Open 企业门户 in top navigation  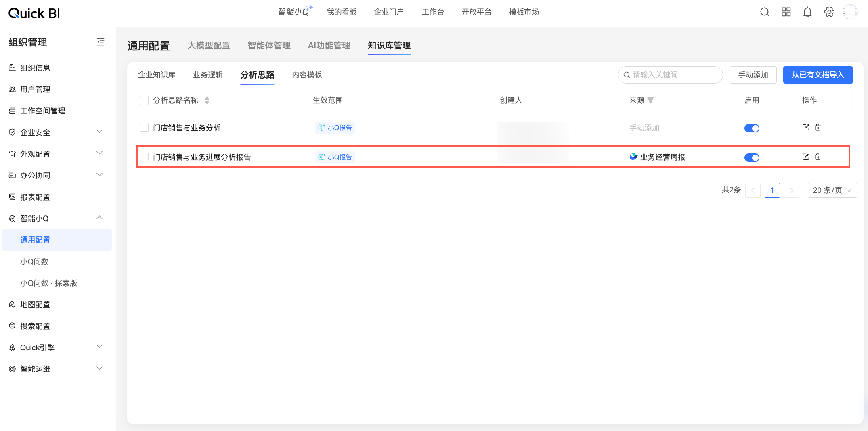click(389, 12)
